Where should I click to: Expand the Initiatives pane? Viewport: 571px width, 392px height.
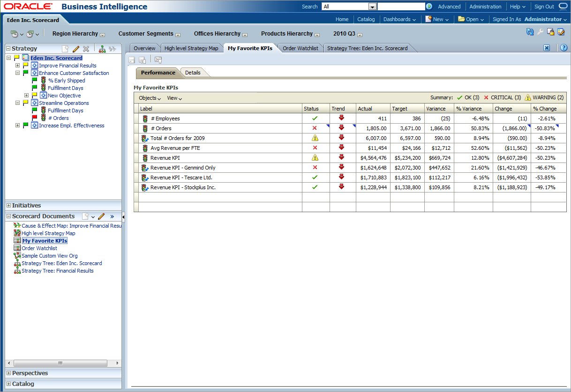8,206
